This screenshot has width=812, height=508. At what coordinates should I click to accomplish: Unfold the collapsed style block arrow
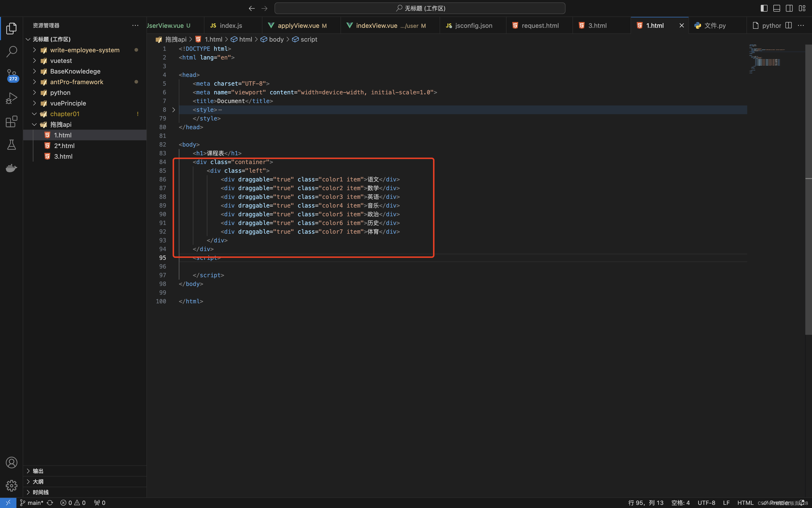(x=174, y=110)
